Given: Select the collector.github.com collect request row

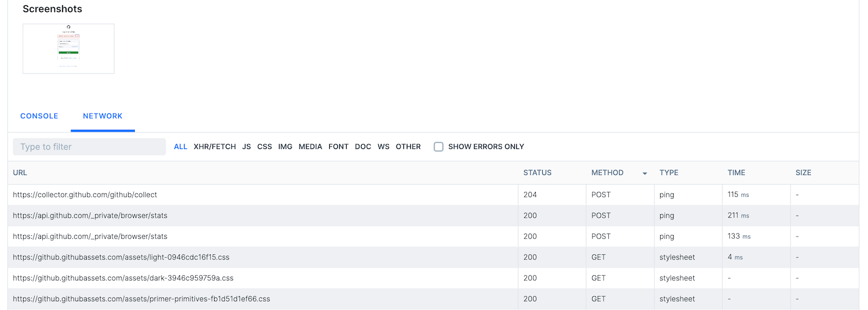Looking at the screenshot, I should click(x=85, y=195).
